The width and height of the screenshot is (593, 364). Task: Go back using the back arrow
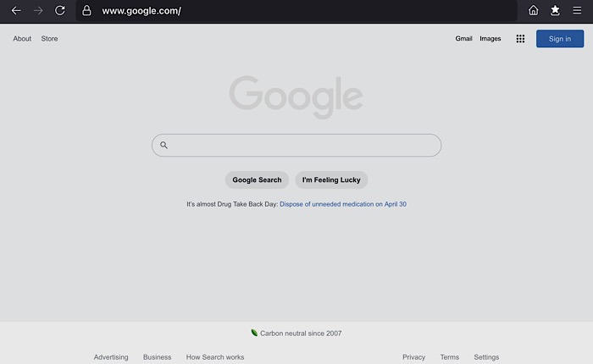(16, 11)
